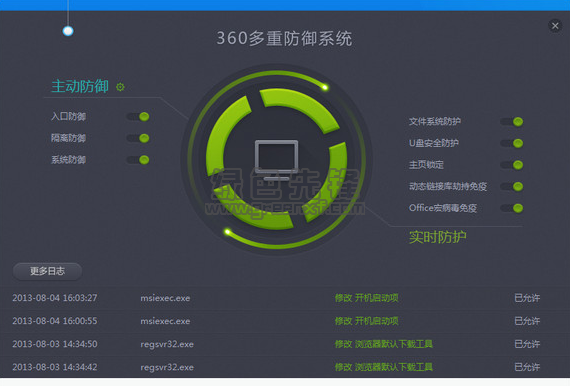This screenshot has height=386, width=570.
Task: Toggle 动态链接库劫持免疫 switch
Action: click(x=511, y=186)
